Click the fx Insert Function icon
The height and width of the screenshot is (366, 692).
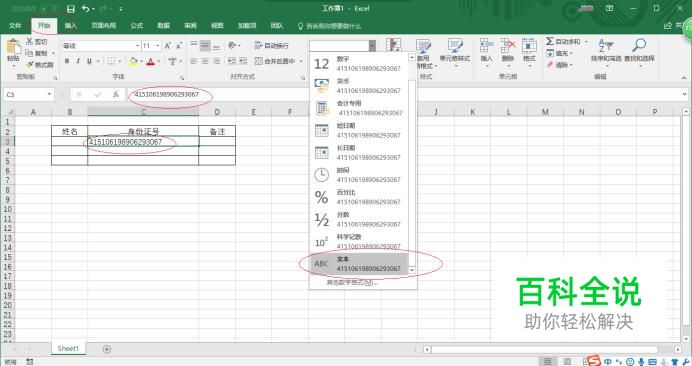tap(116, 94)
